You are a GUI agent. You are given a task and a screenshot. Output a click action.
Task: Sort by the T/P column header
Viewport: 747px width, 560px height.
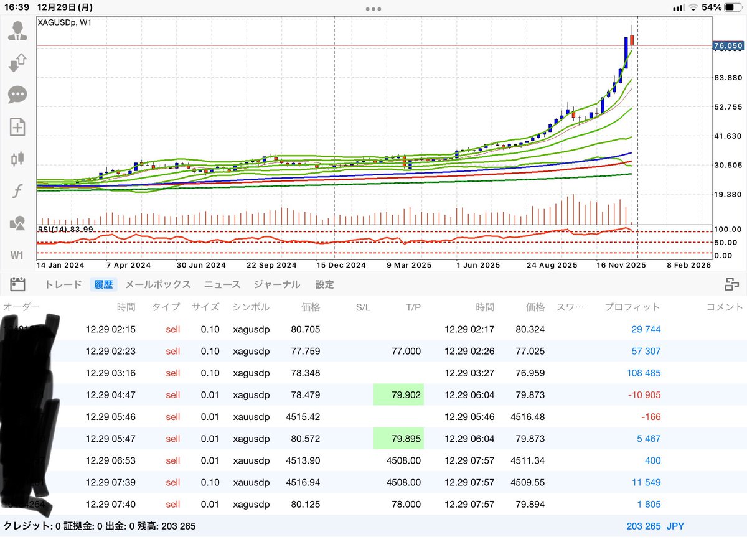click(413, 307)
